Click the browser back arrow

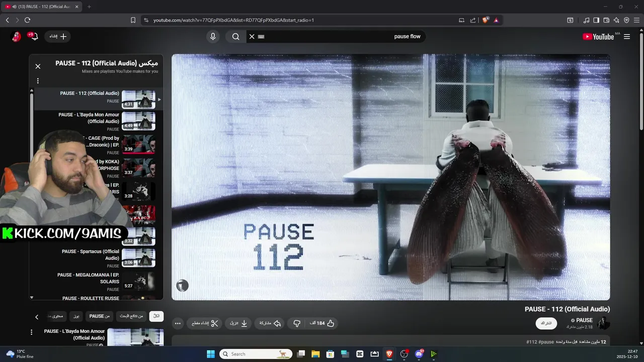(x=7, y=20)
